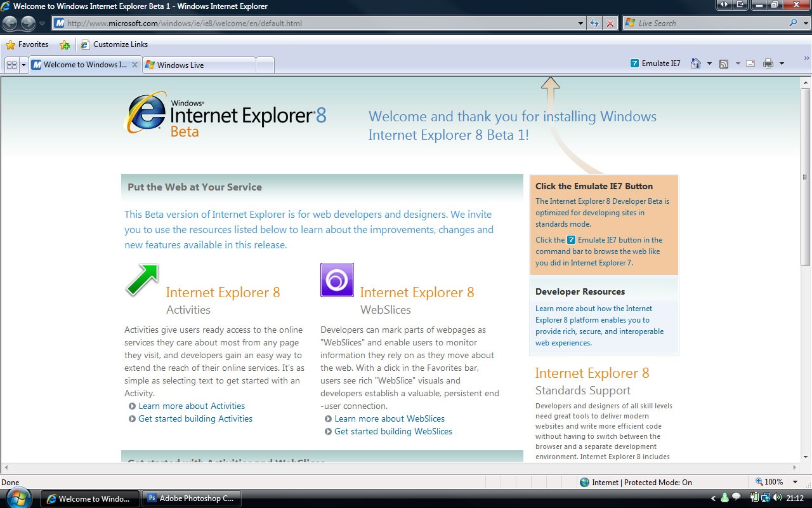This screenshot has width=812, height=508.
Task: Open Get started building Activities link
Action: tap(195, 418)
